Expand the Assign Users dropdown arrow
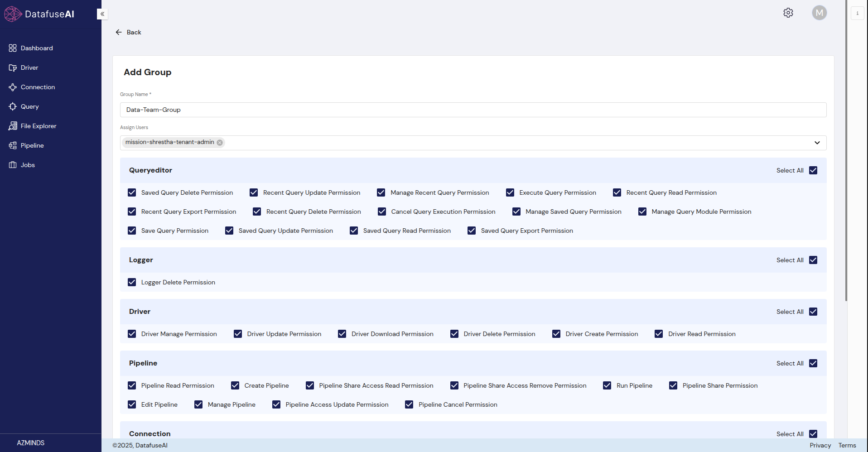This screenshot has width=868, height=452. (x=817, y=143)
